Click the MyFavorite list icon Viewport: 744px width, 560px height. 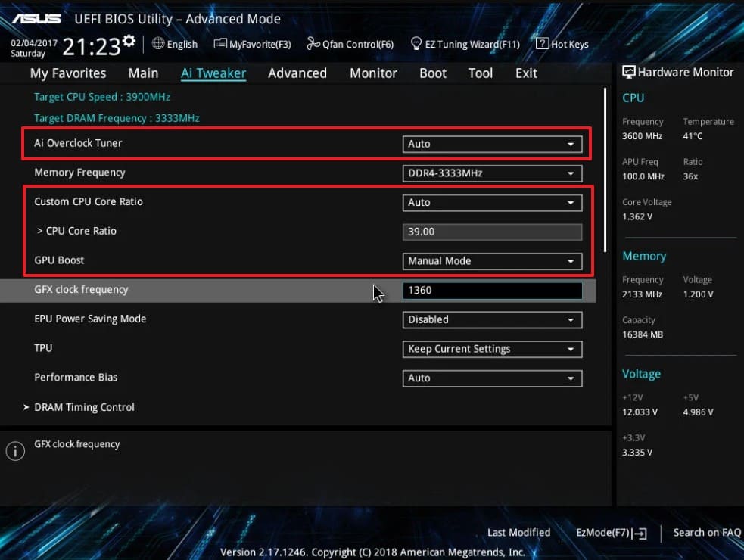click(x=220, y=44)
